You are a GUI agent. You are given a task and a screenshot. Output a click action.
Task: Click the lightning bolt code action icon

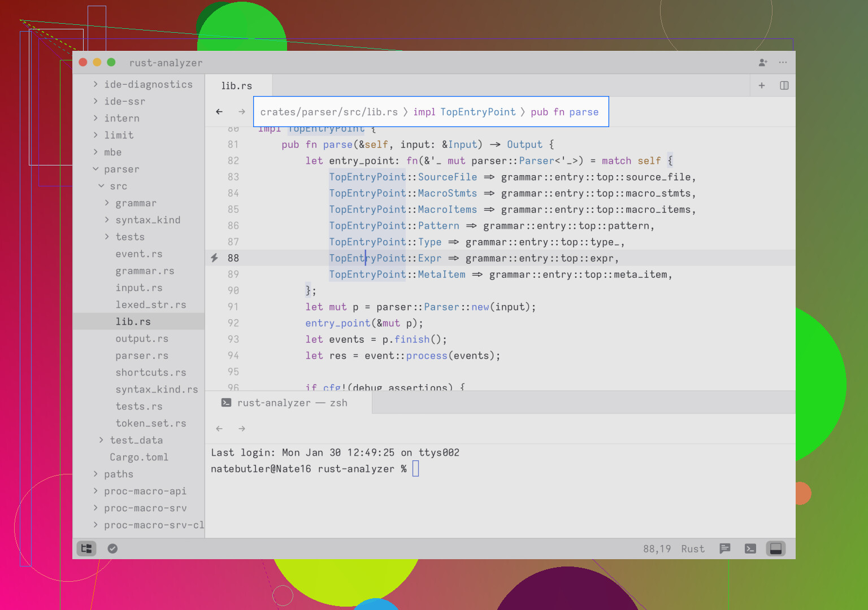tap(215, 258)
